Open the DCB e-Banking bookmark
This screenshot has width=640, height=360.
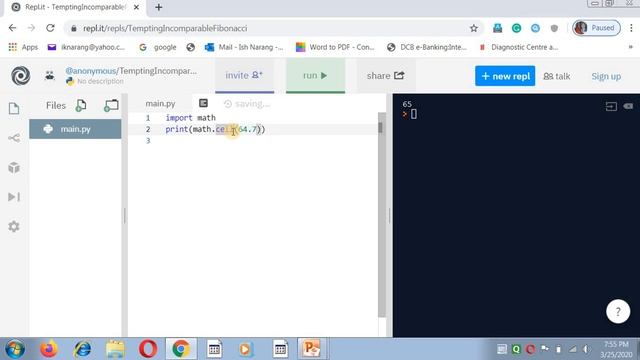click(x=427, y=47)
